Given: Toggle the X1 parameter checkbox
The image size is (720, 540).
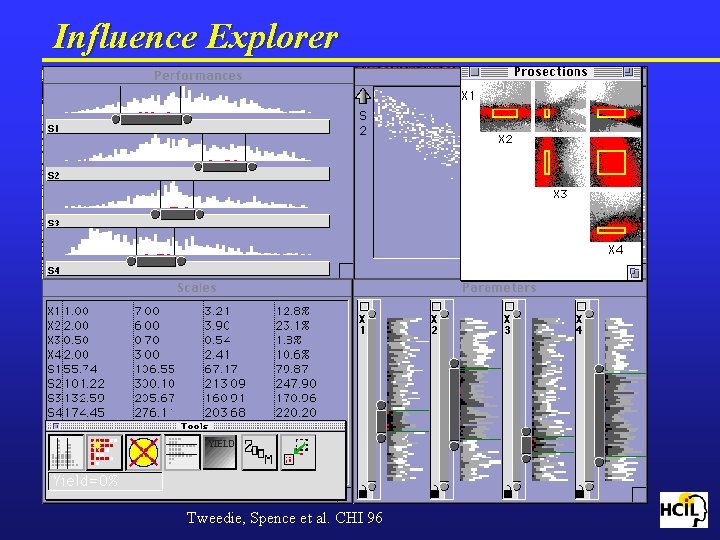Looking at the screenshot, I should tap(364, 306).
